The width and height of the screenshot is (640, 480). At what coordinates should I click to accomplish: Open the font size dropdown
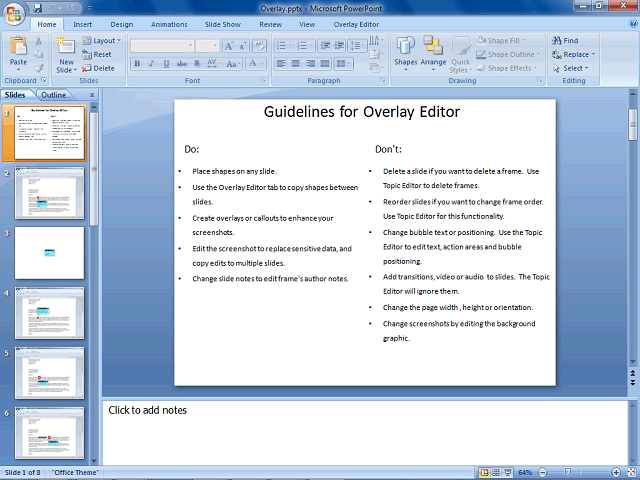[x=216, y=46]
